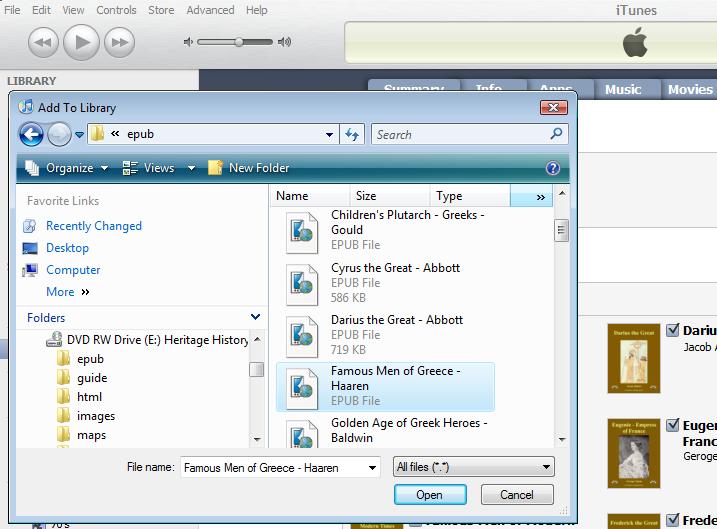Open the Advanced menu

tap(209, 10)
